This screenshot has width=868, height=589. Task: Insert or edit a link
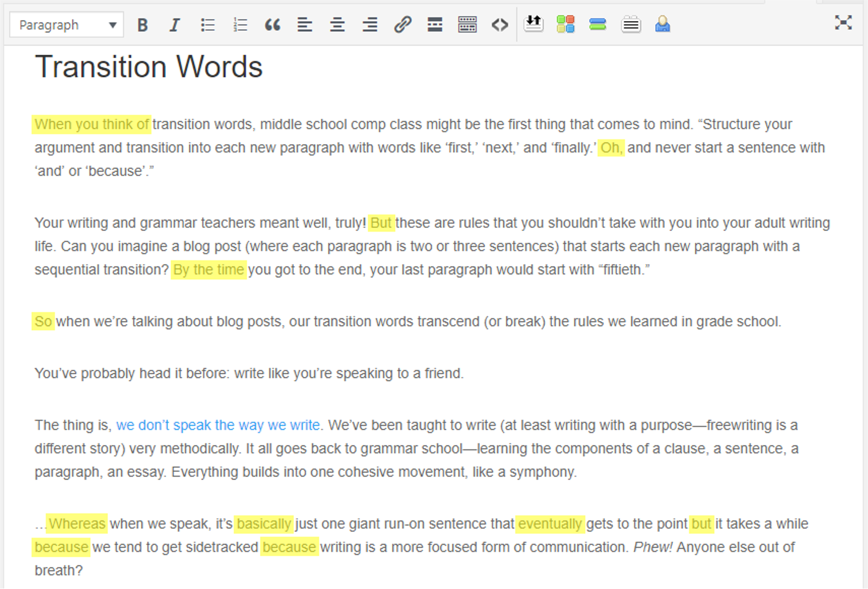tap(402, 25)
